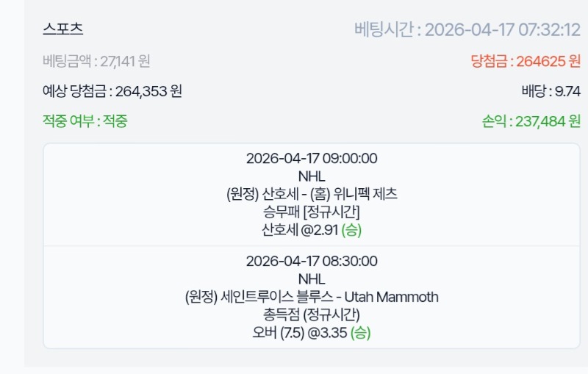Screen dimensions: 588x374
Task: Click green (승) result after 오버 pick
Action: 361,333
